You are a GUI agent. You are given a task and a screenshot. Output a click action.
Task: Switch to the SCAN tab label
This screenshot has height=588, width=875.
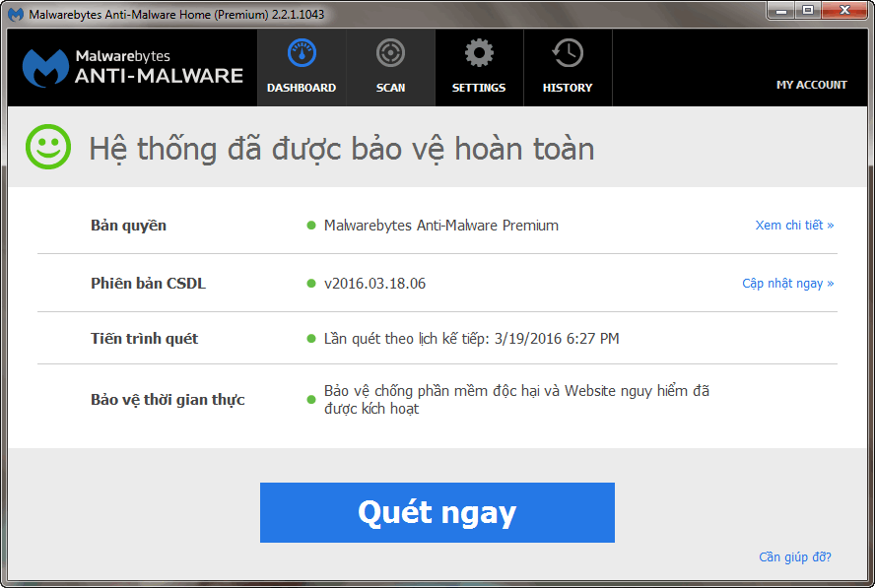tap(390, 88)
